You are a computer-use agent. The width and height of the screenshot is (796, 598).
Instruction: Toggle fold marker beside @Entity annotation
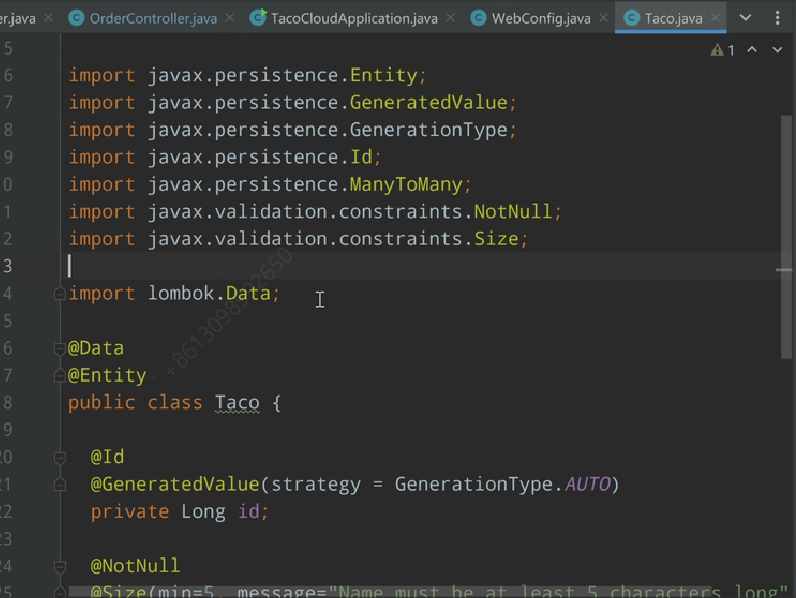[59, 376]
